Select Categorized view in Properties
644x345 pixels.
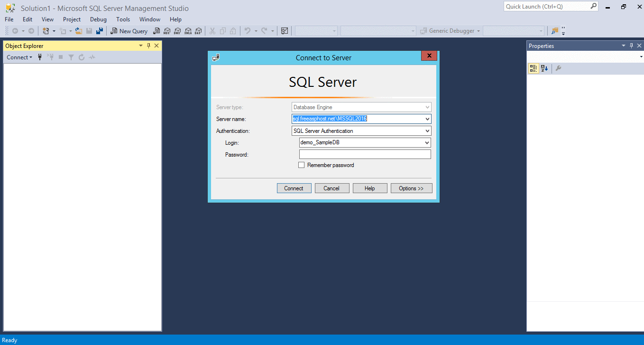[x=534, y=68]
